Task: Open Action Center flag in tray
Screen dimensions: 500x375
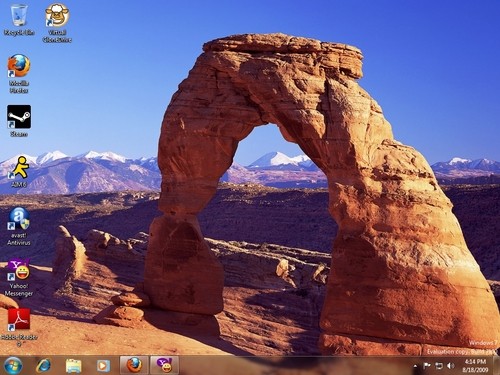Action: (427, 366)
